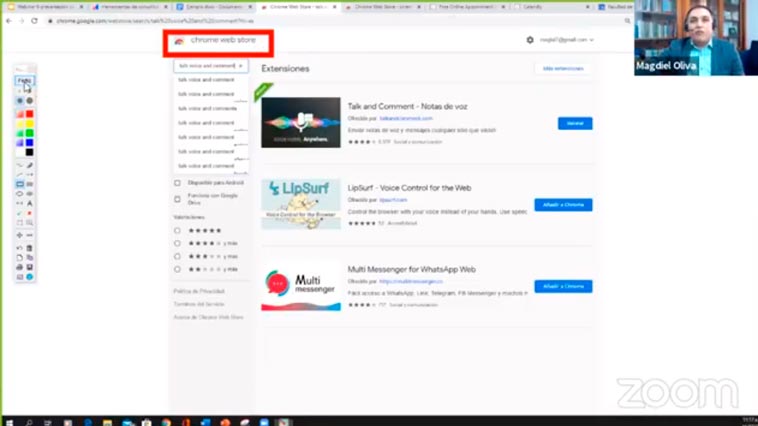Select the magnifier tool in annotation toolbar
Screen dimensions: 758x426
pos(29,223)
